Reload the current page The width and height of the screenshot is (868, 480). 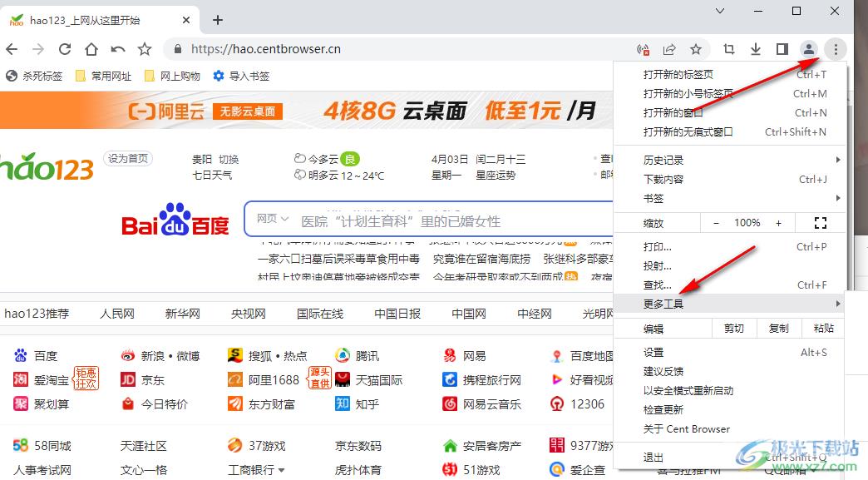[65, 49]
